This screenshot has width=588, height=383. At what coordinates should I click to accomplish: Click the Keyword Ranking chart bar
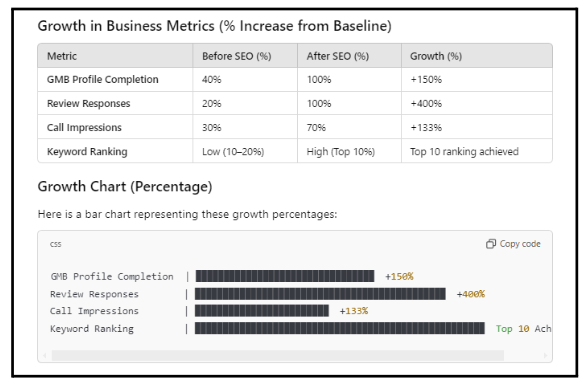click(340, 328)
